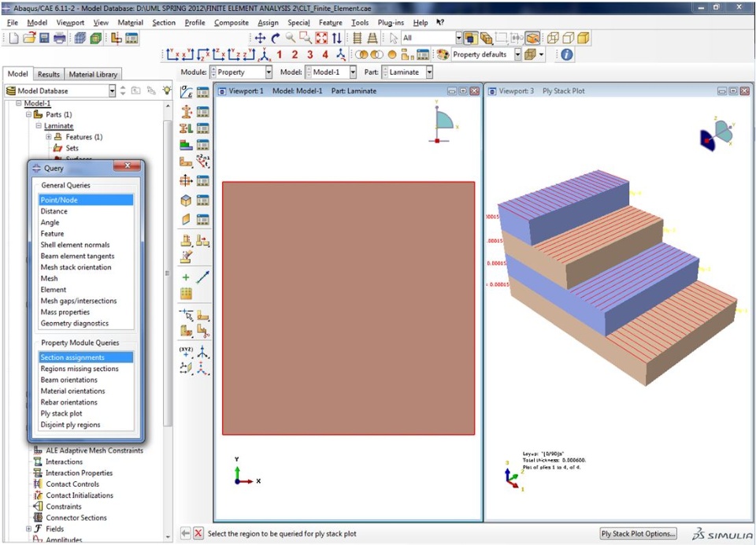The height and width of the screenshot is (545, 756).
Task: Click the Auto-Fit View icon
Action: pyautogui.click(x=321, y=38)
